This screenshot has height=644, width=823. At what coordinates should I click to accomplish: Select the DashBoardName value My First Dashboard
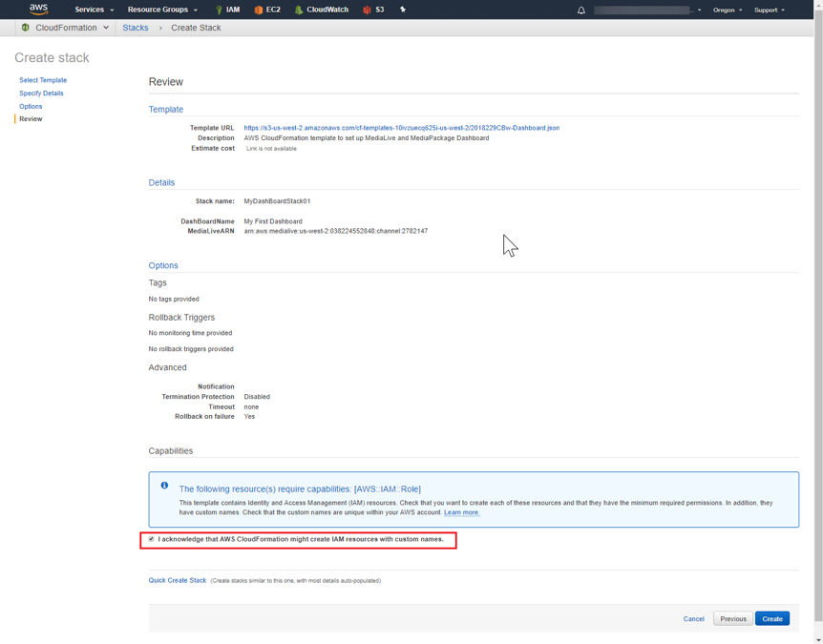(273, 221)
